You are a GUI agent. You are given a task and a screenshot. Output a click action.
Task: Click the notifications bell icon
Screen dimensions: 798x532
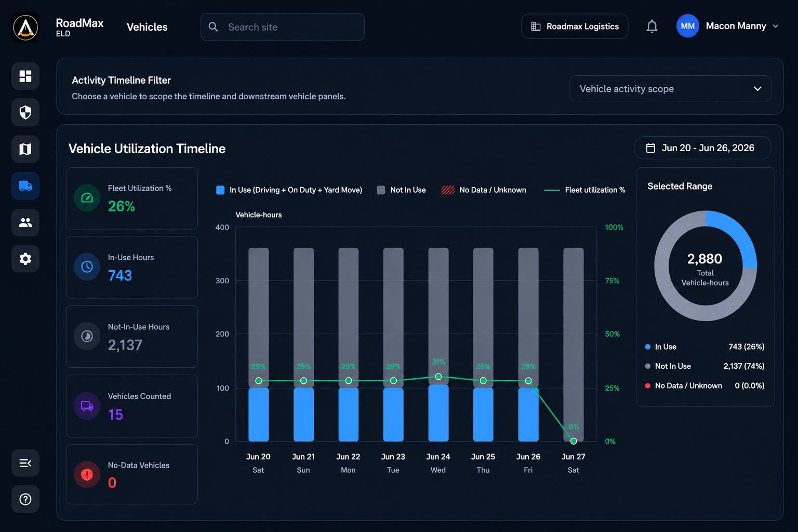pos(652,26)
